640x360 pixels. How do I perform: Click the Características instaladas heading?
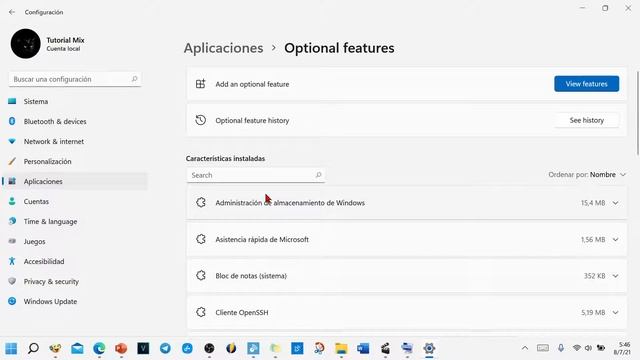(x=225, y=158)
